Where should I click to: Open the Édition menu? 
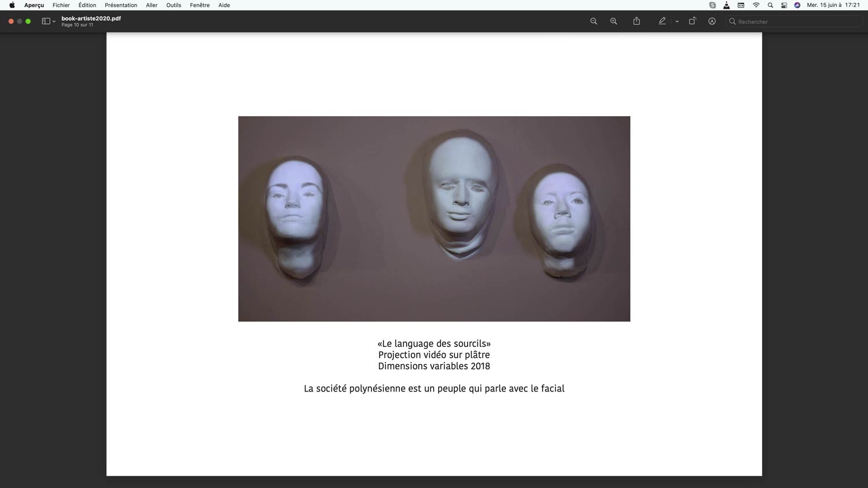click(x=87, y=5)
